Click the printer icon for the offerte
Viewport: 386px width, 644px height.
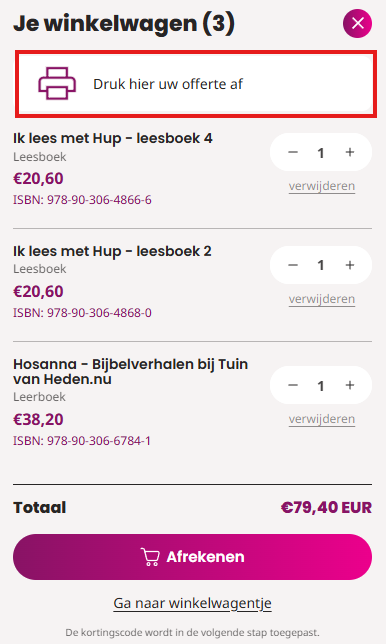click(57, 84)
